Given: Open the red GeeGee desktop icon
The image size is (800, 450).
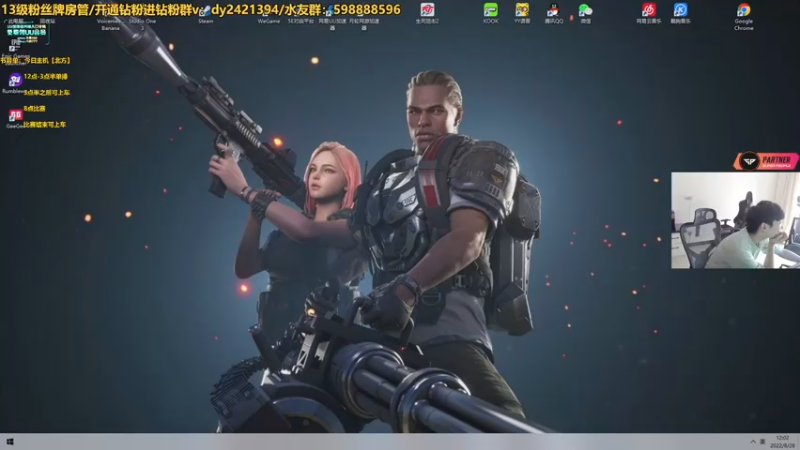Looking at the screenshot, I should 15,115.
